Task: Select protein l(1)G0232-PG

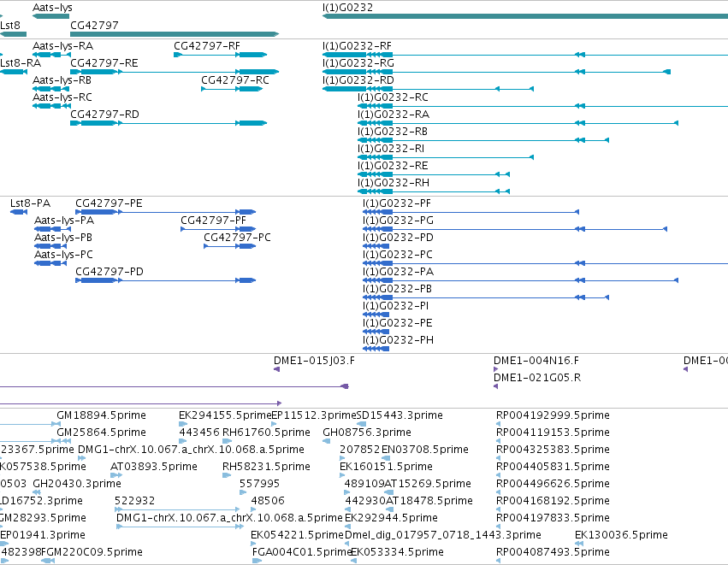Action: coord(515,229)
